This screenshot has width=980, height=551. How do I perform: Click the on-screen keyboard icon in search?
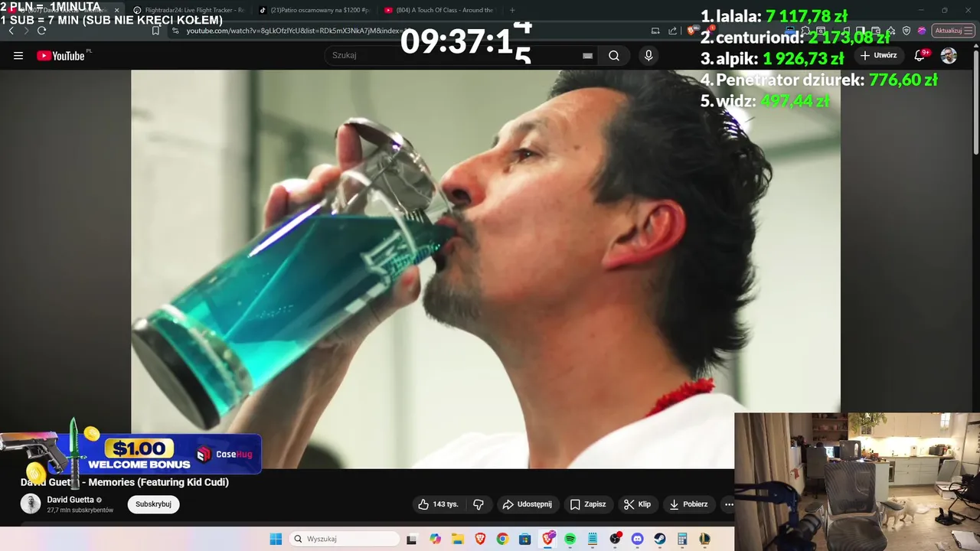coord(587,56)
